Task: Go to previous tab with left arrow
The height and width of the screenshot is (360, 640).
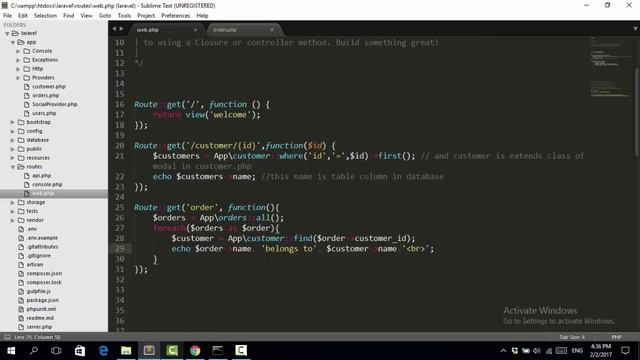Action: pos(114,29)
